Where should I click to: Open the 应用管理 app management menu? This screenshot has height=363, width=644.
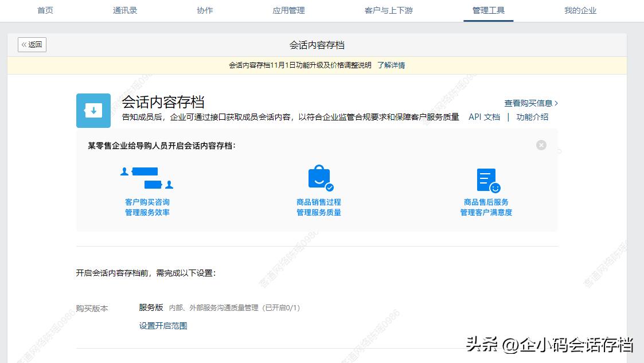coord(288,10)
